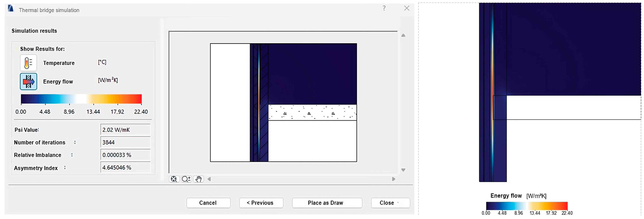Activate the pan hand tool
644x219 pixels.
coord(199,179)
